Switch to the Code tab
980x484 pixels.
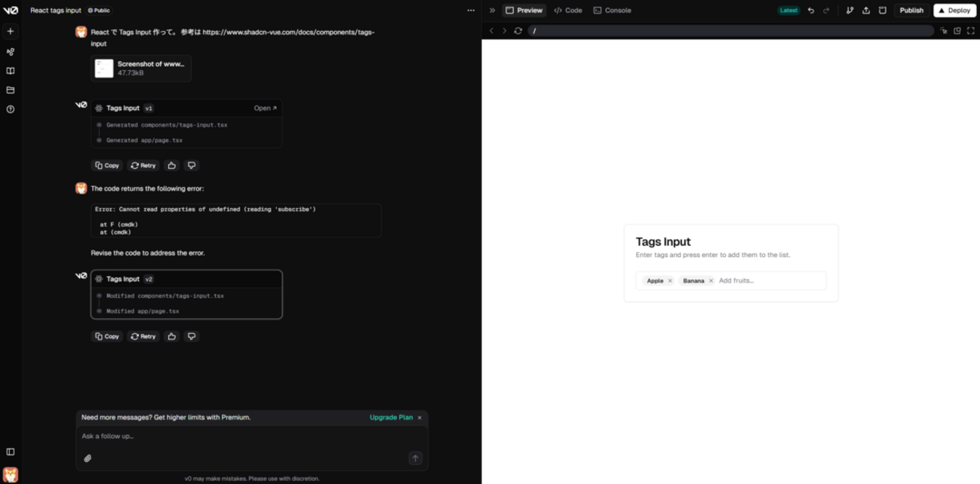point(568,11)
